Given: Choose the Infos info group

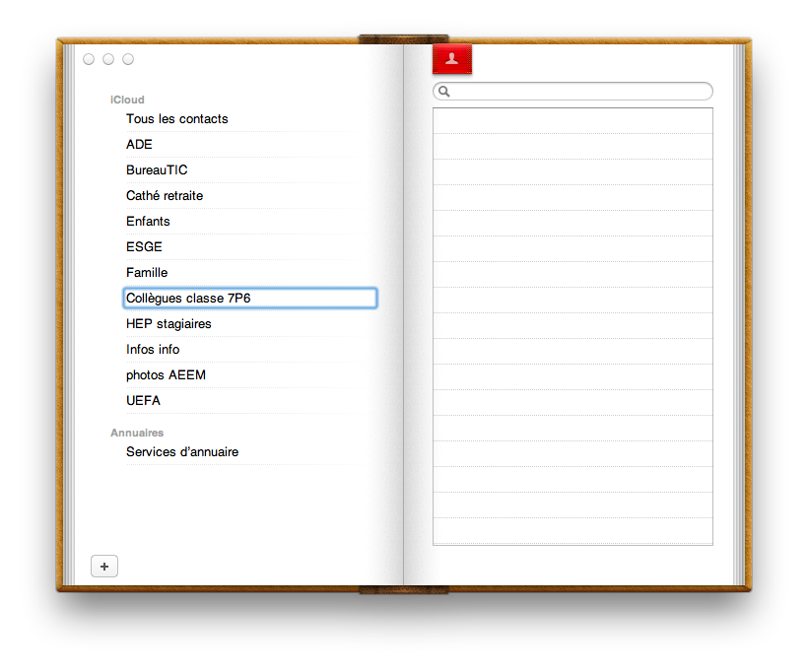Looking at the screenshot, I should pos(153,350).
